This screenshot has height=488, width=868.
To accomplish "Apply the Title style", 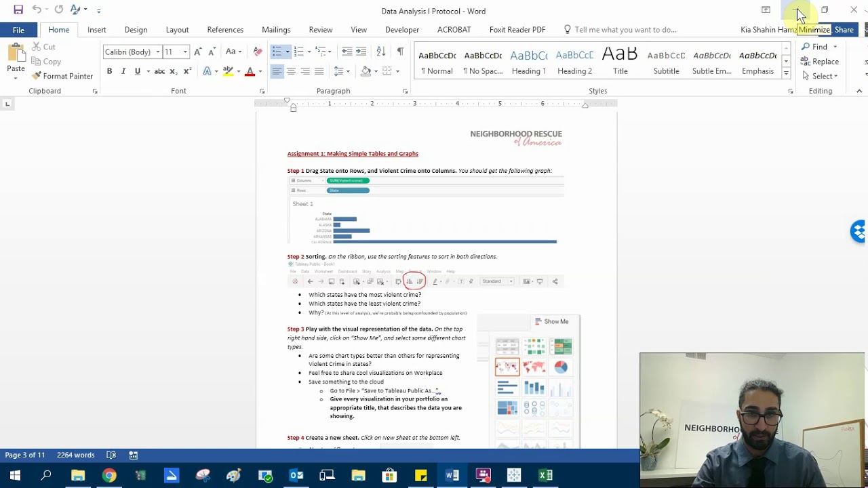I will (620, 61).
